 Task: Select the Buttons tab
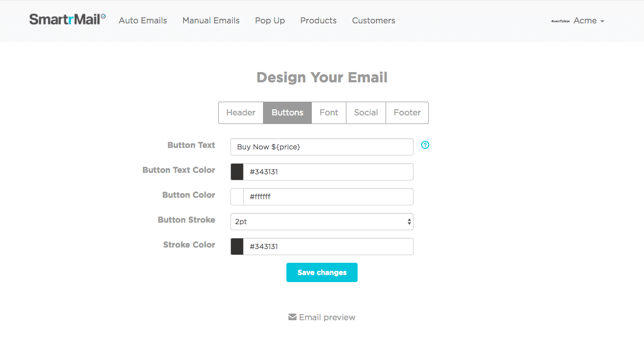tap(287, 113)
